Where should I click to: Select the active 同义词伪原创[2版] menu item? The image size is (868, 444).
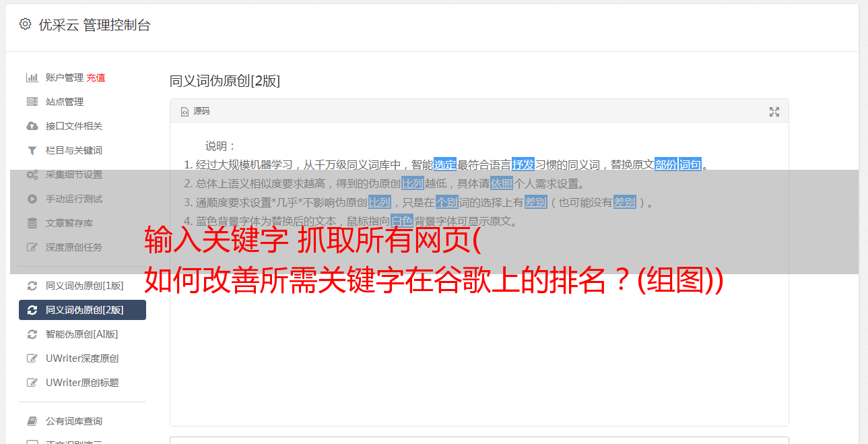[82, 310]
